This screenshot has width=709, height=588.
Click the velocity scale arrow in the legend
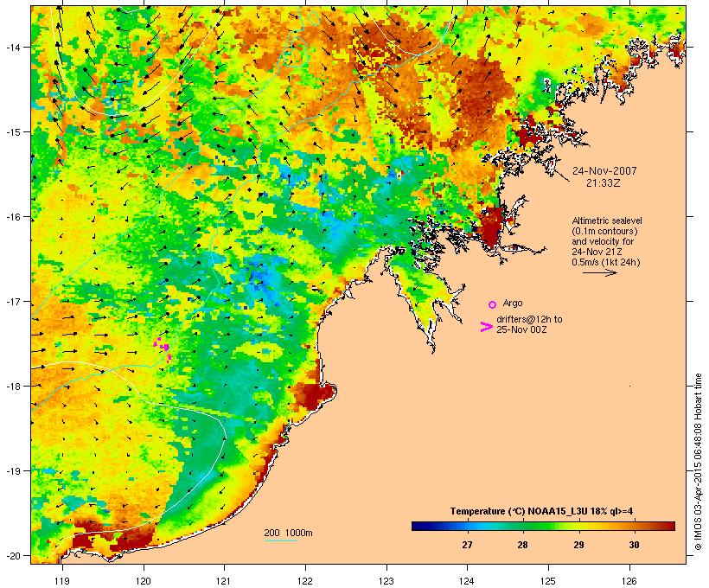point(600,272)
